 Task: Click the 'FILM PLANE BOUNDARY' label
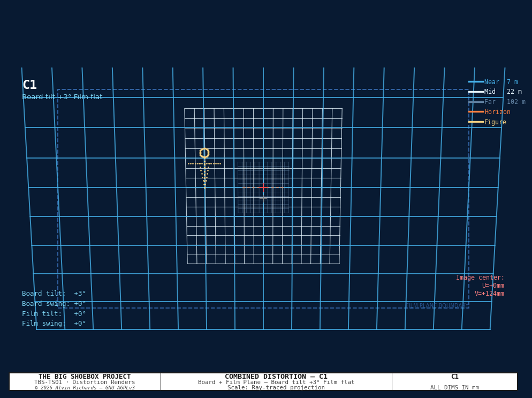pos(437,306)
